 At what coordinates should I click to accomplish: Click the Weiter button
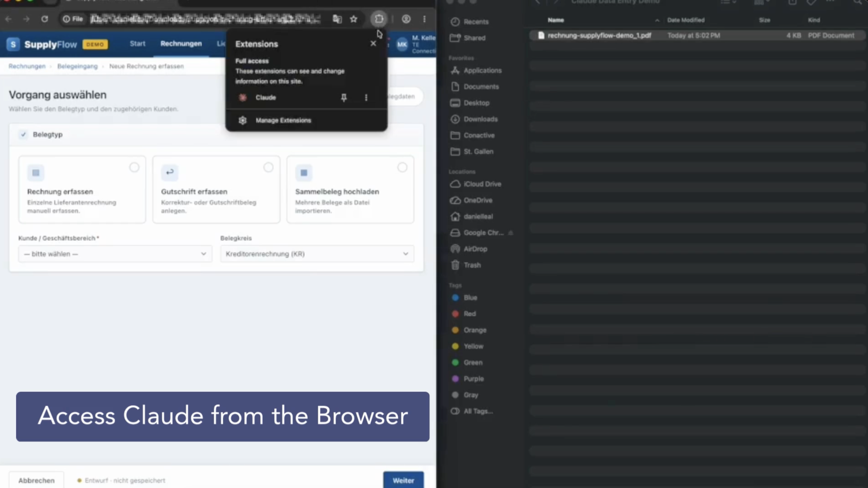(x=403, y=480)
